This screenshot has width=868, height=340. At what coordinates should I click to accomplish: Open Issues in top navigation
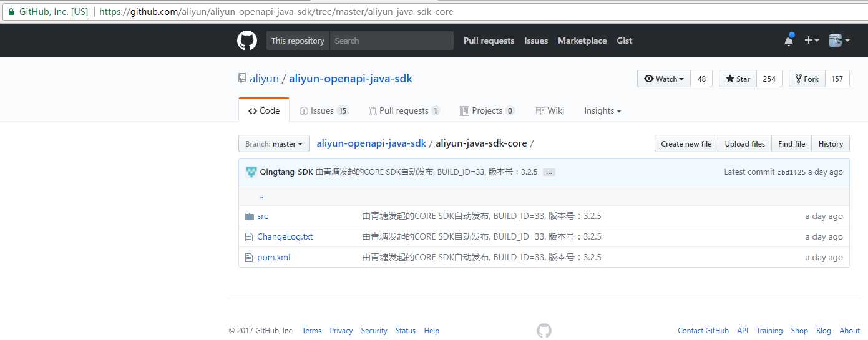coord(536,41)
